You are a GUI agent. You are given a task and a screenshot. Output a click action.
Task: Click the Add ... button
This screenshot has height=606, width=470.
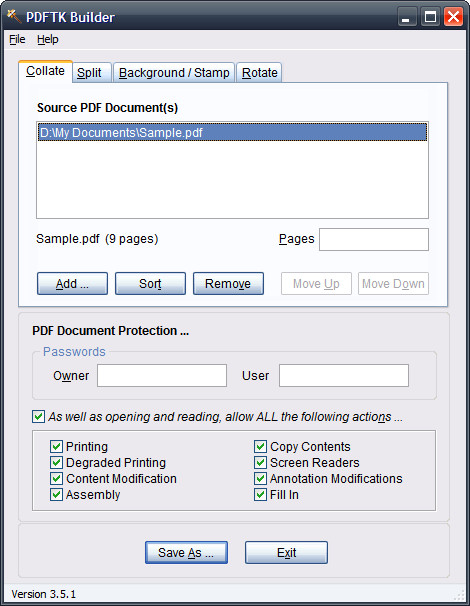(x=72, y=284)
